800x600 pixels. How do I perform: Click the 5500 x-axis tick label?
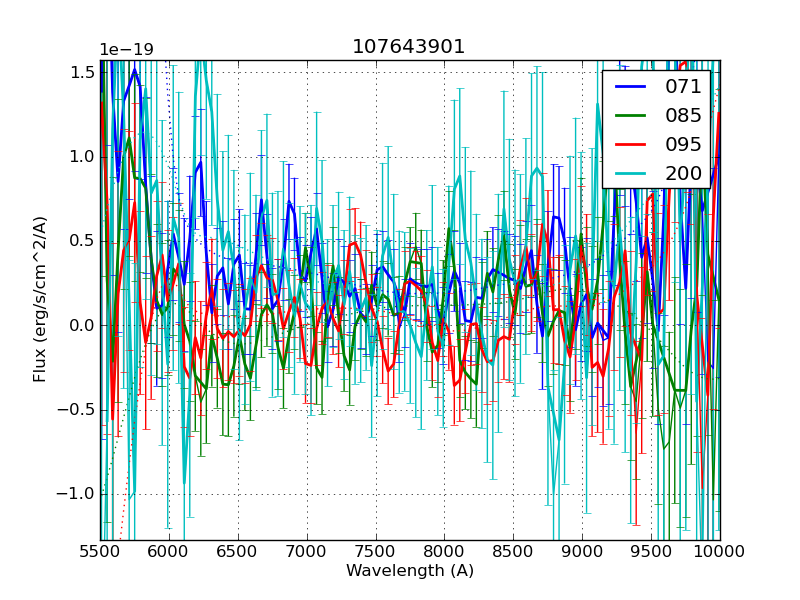pos(100,551)
